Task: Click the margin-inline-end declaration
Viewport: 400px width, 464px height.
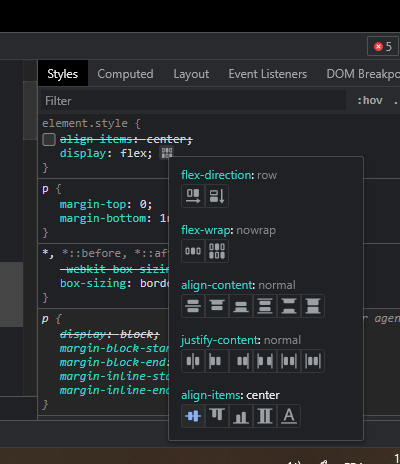Action: pyautogui.click(x=114, y=391)
